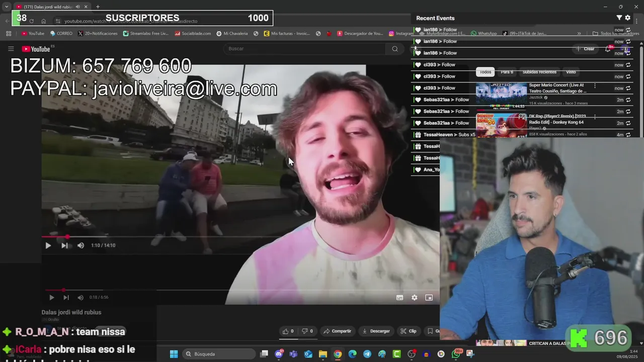Viewport: 644px width, 362px height.
Task: Select the Visto filter chip
Action: click(571, 72)
